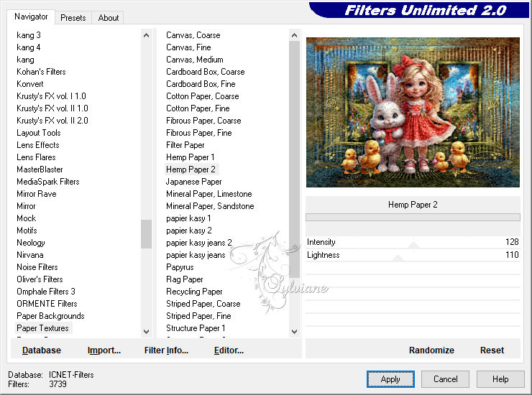The width and height of the screenshot is (532, 395).
Task: Choose the papier kasy 1 filter
Action: click(188, 218)
